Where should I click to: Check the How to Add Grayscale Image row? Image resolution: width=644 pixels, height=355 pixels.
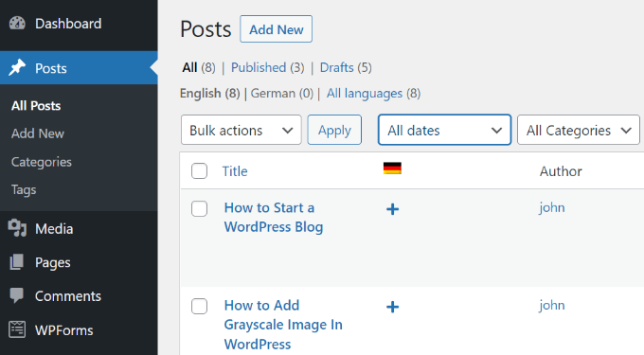199,306
